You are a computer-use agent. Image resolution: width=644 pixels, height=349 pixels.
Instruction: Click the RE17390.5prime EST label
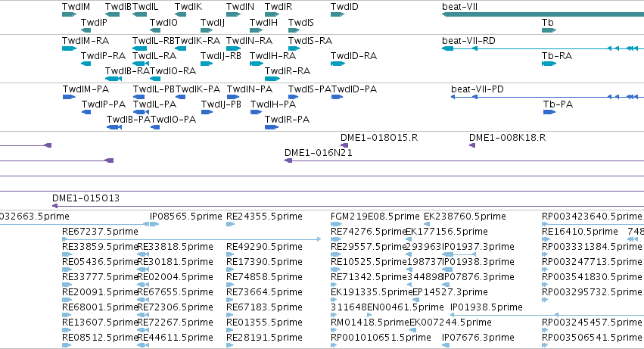[264, 262]
